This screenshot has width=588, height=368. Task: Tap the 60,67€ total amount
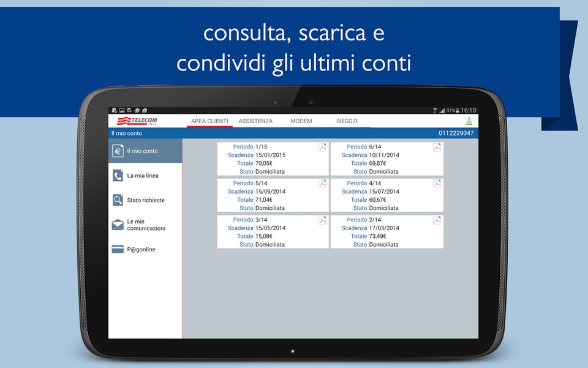pos(377,200)
